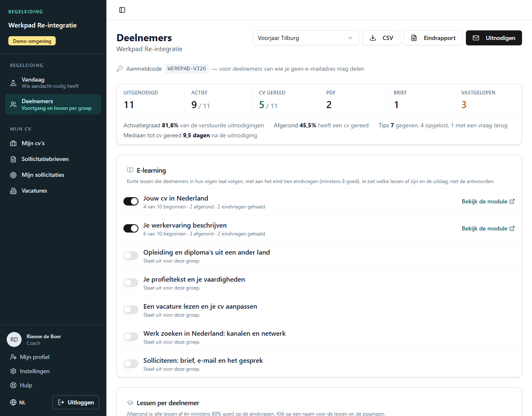Click the Deelnemers page heading

[144, 38]
